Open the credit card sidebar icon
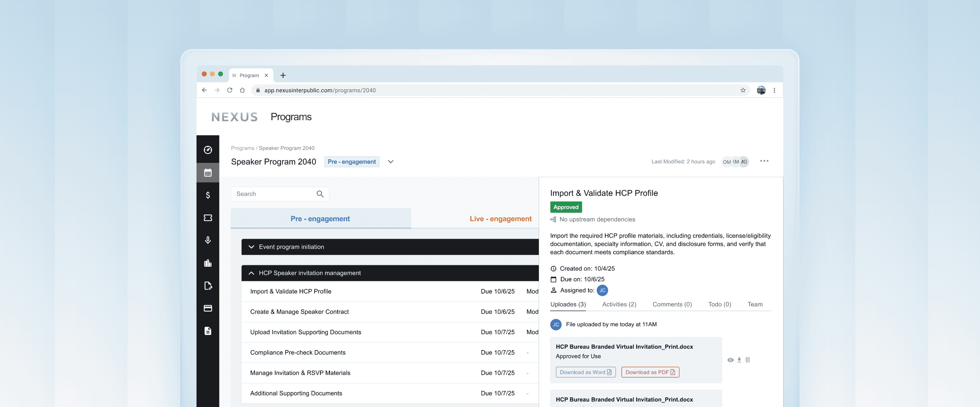This screenshot has width=980, height=407. click(x=208, y=308)
